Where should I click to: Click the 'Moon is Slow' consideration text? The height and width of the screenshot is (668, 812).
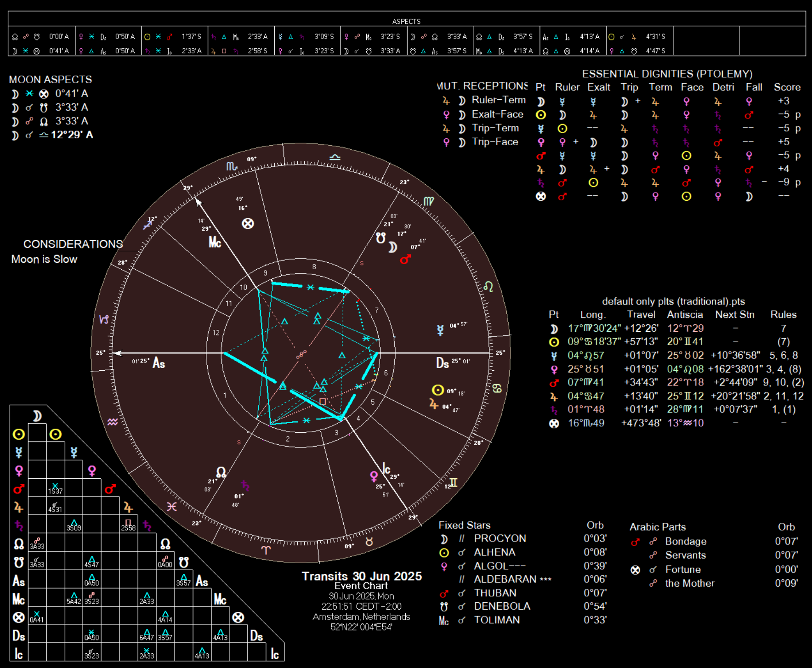44,259
